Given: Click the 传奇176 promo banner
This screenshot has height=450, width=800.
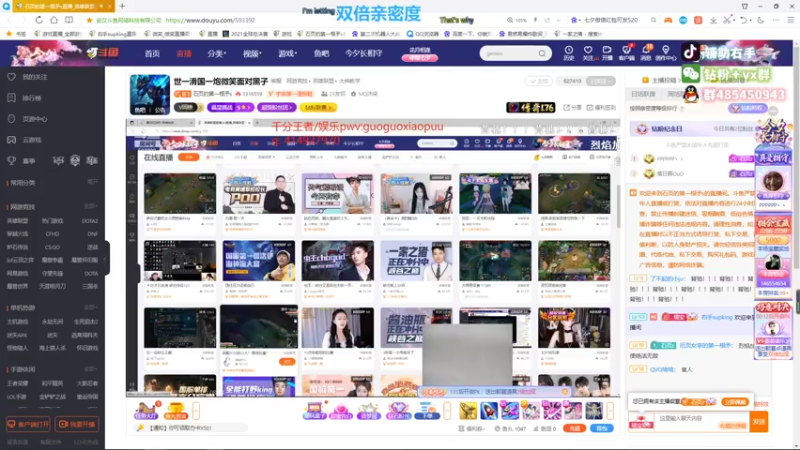Looking at the screenshot, I should click(x=531, y=107).
